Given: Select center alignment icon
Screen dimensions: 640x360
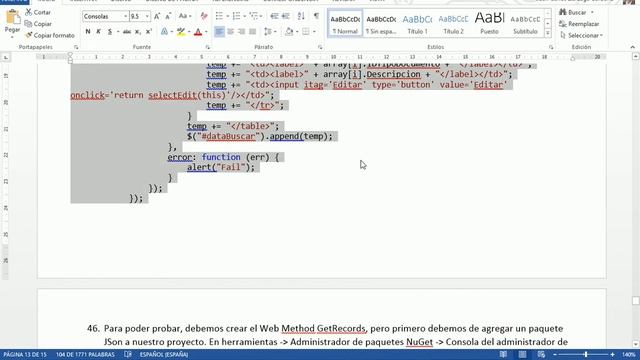Looking at the screenshot, I should pos(231,31).
